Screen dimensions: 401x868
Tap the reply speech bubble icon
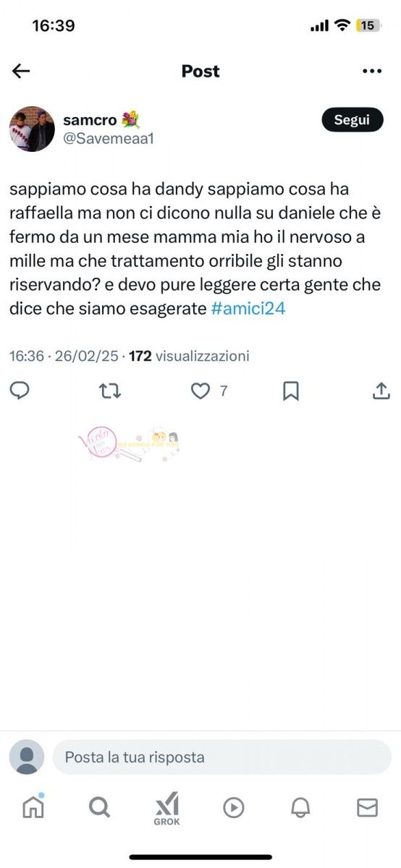pyautogui.click(x=20, y=391)
